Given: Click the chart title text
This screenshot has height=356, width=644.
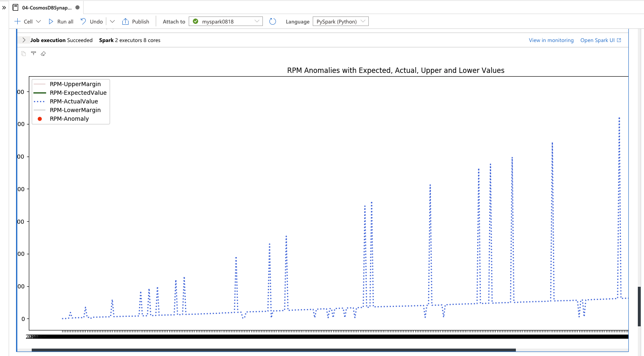Looking at the screenshot, I should (396, 70).
